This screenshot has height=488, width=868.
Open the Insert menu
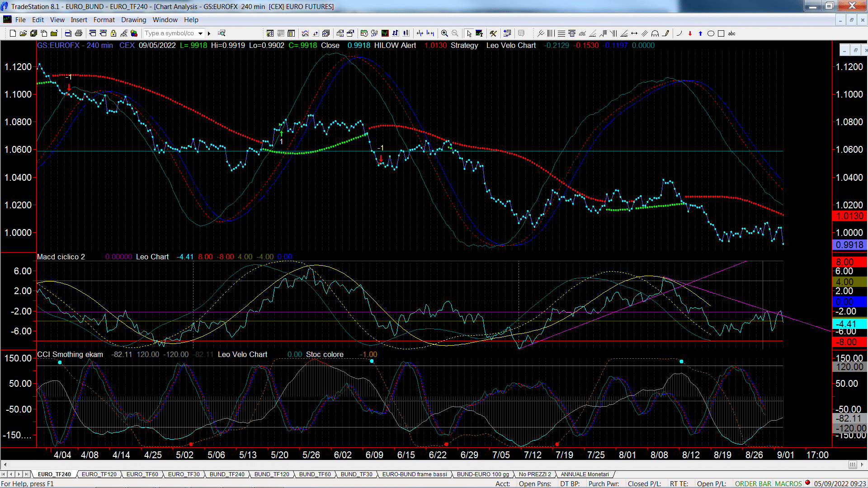pyautogui.click(x=79, y=20)
